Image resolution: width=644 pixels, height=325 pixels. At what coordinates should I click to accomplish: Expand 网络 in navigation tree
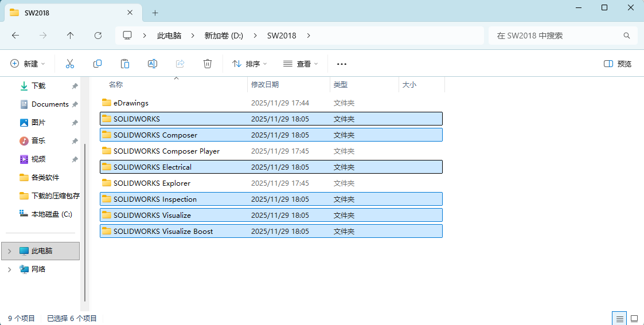[9, 269]
